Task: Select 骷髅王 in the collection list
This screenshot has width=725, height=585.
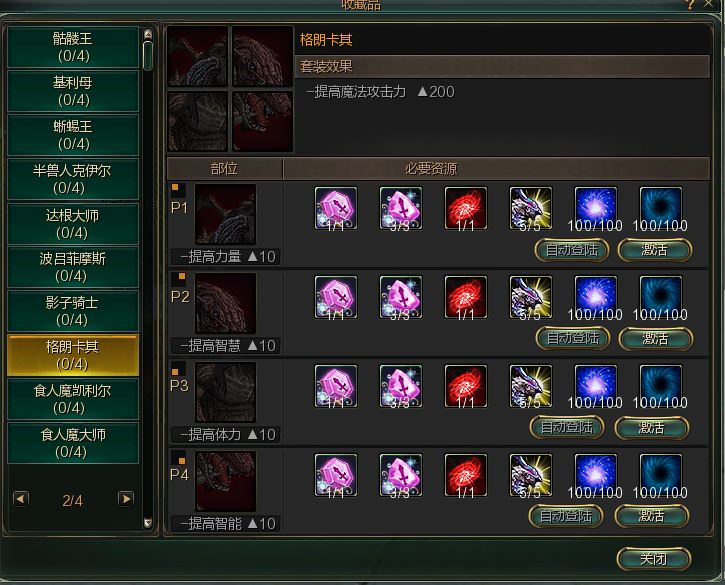Action: click(x=73, y=47)
